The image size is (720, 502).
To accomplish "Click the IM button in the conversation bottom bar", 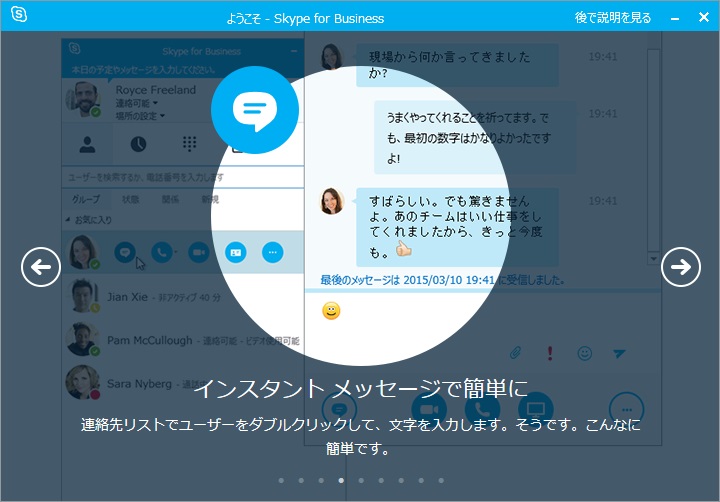I will tap(339, 408).
